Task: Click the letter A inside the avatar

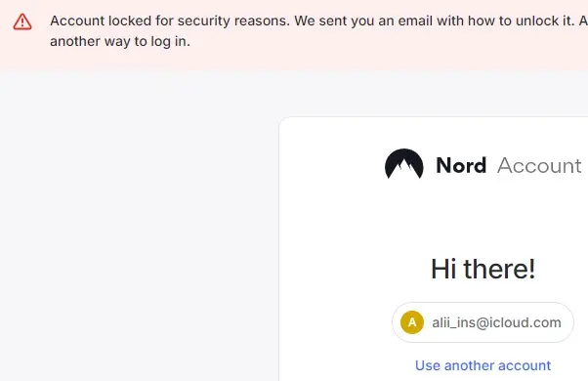Action: [412, 322]
